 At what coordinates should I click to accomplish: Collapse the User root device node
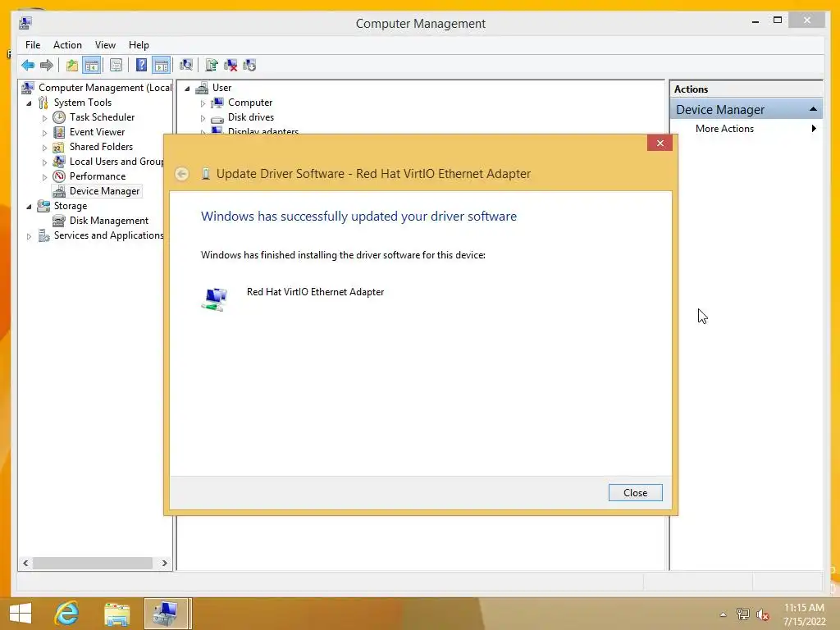tap(187, 89)
